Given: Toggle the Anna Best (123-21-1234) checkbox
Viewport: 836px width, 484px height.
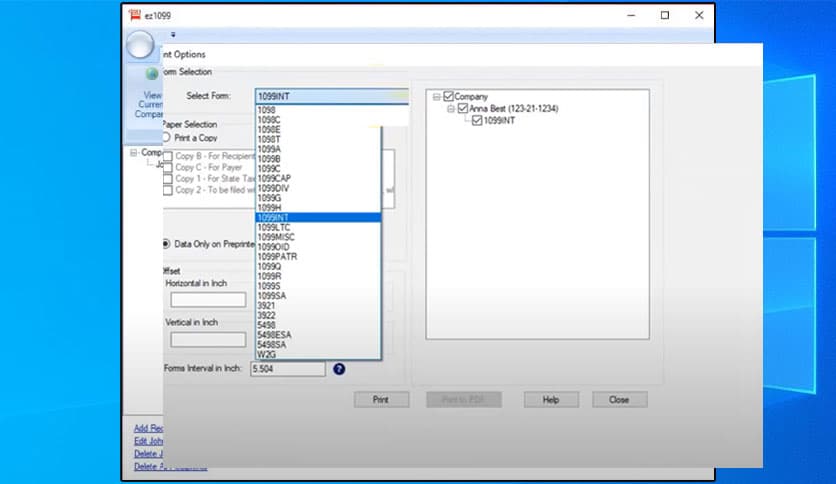Looking at the screenshot, I should 463,108.
